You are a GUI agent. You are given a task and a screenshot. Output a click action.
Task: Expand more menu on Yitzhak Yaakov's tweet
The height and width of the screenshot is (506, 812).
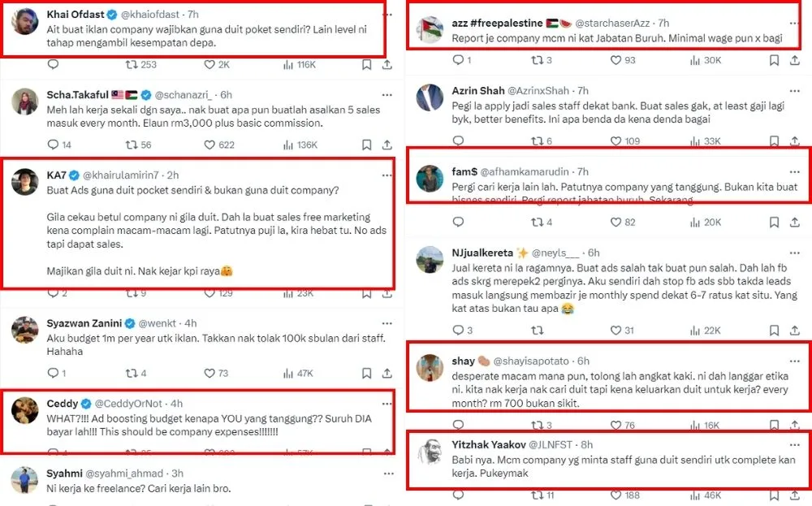point(793,445)
